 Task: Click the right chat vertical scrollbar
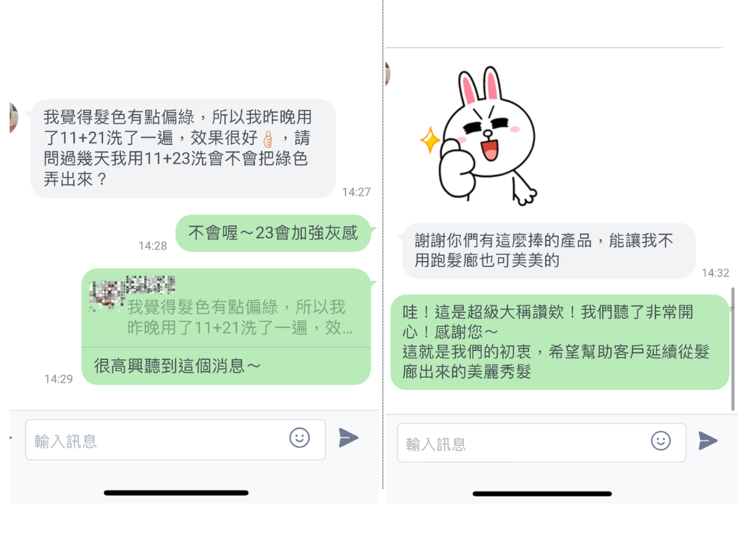[733, 349]
